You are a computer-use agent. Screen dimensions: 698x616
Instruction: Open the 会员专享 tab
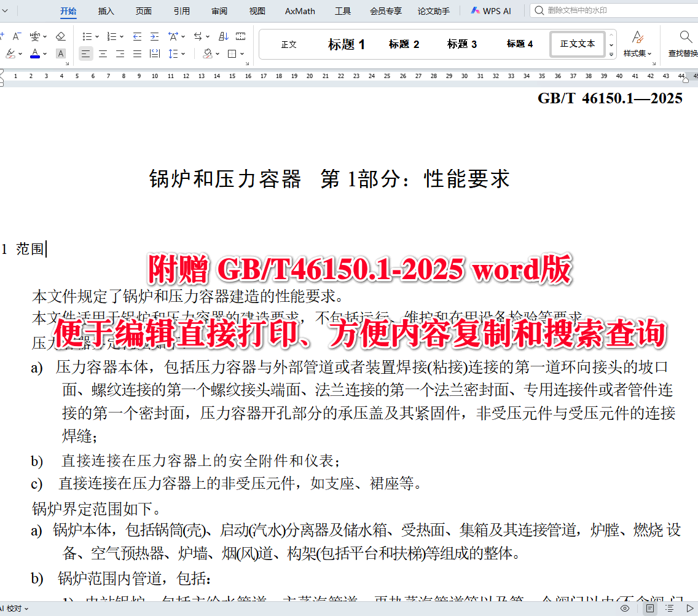385,11
